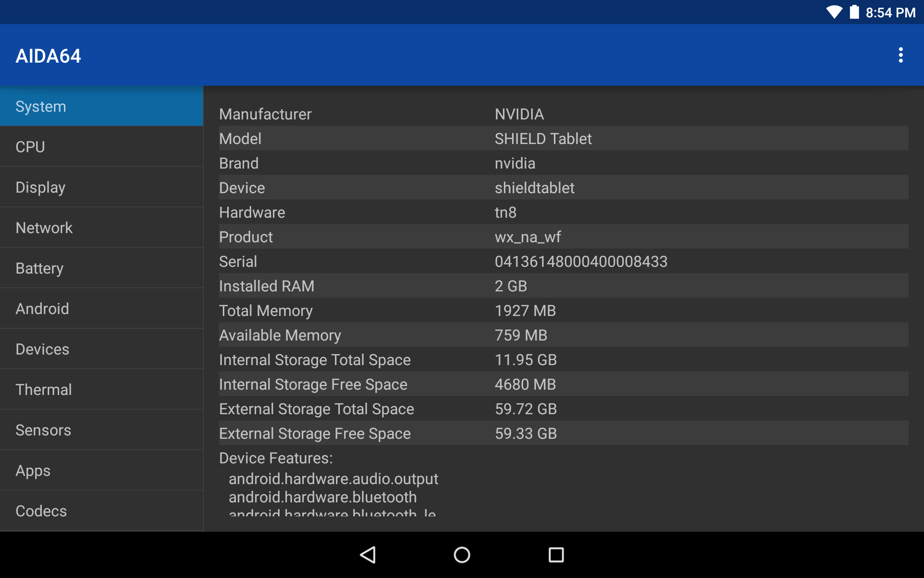Select the 759 MB value

521,335
